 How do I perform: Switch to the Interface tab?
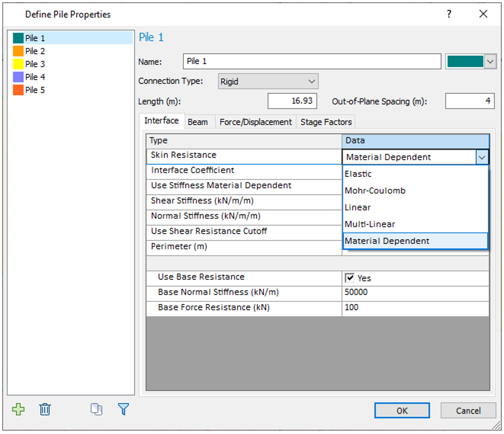click(162, 121)
